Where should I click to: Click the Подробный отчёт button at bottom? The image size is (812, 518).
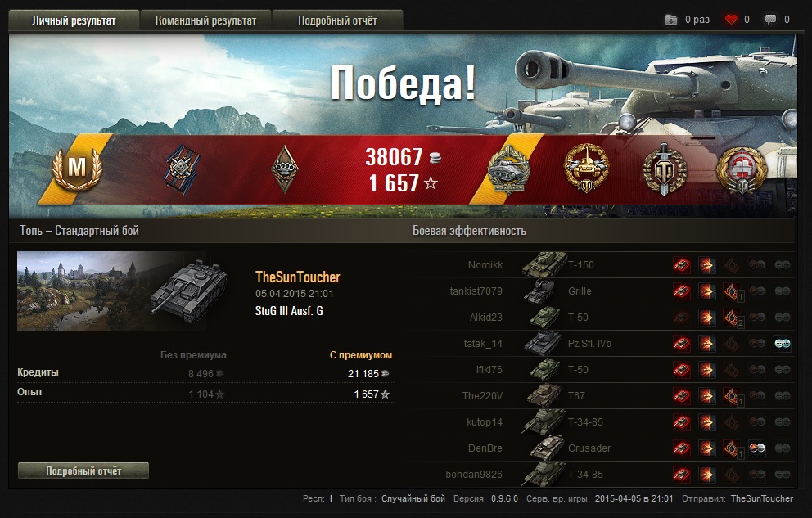[x=83, y=471]
